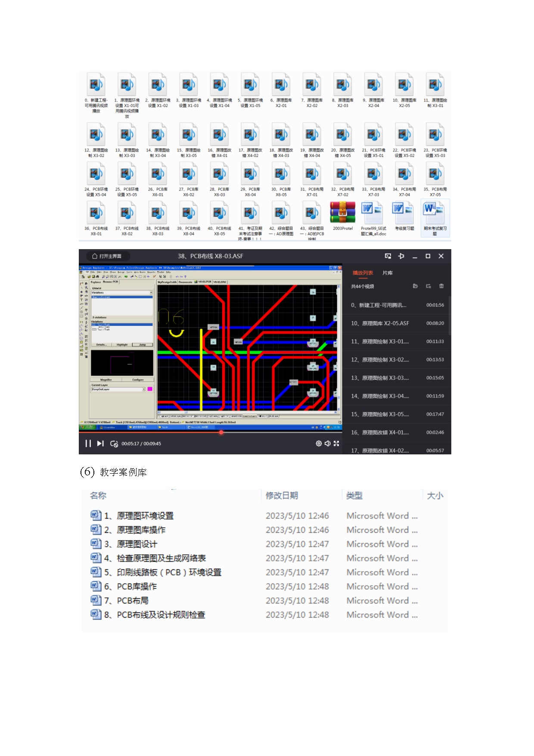Open the player settings gear icon

[319, 444]
